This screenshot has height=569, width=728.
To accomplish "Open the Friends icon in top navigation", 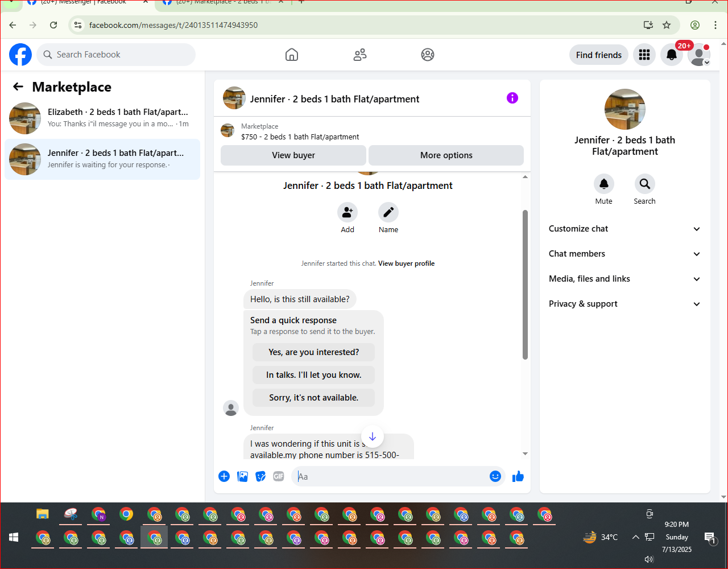I will (360, 55).
